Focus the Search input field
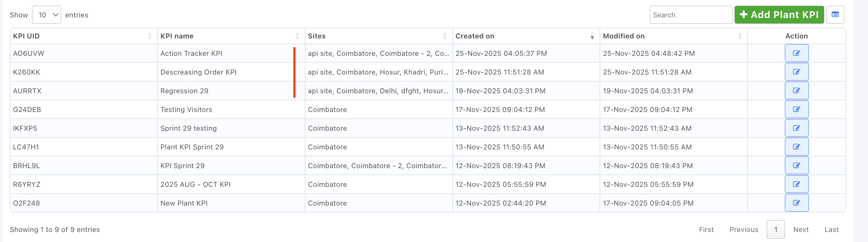The height and width of the screenshot is (242, 868). tap(690, 15)
